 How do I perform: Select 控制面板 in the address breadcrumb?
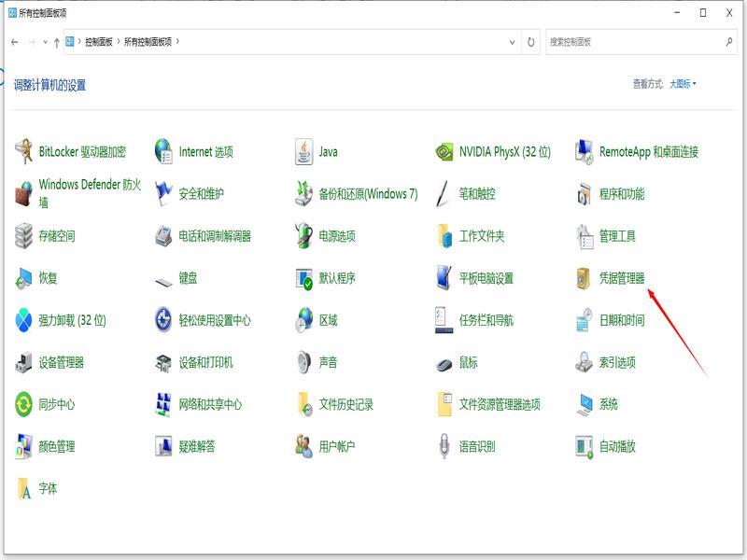coord(98,42)
